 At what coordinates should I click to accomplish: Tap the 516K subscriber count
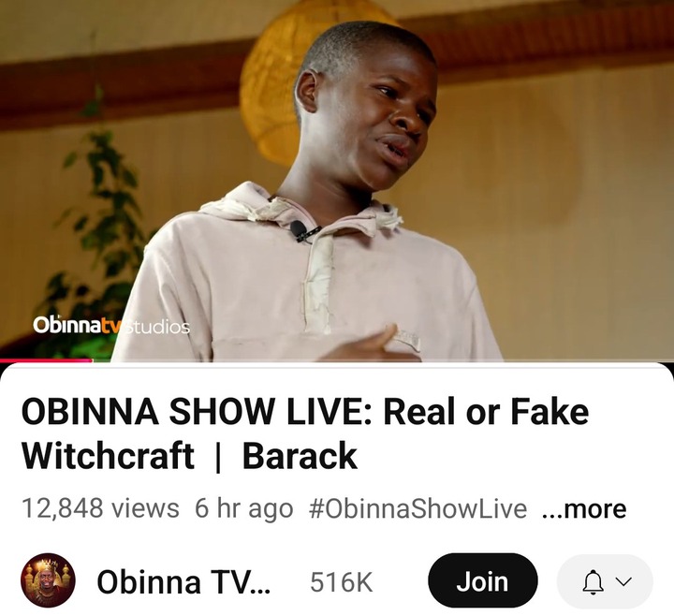click(342, 582)
